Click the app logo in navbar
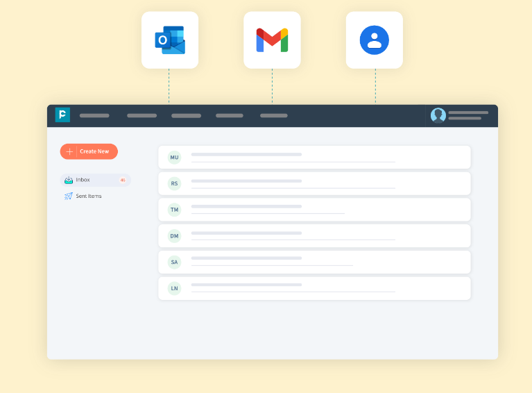532x393 pixels. 62,115
